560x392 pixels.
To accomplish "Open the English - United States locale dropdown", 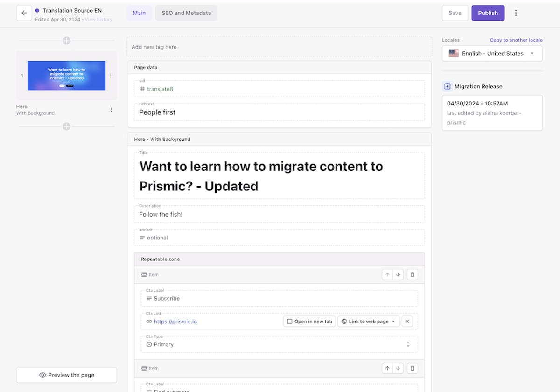I will click(492, 53).
